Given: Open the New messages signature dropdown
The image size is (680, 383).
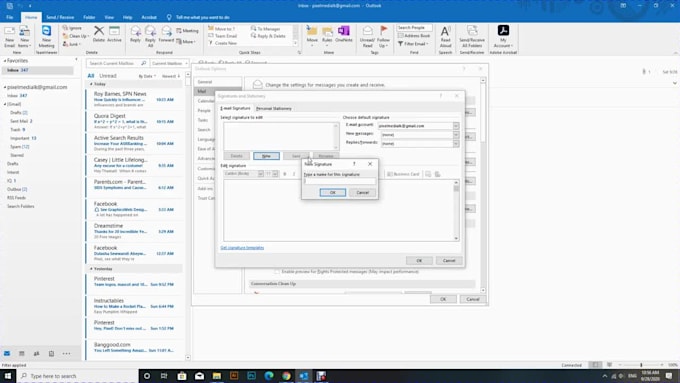Looking at the screenshot, I should coord(456,134).
